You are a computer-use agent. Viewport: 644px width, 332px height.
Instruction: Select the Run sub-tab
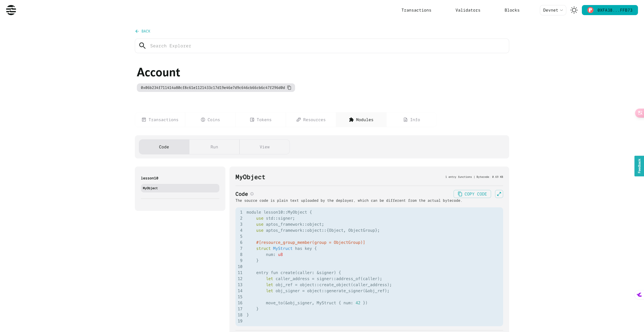[214, 147]
